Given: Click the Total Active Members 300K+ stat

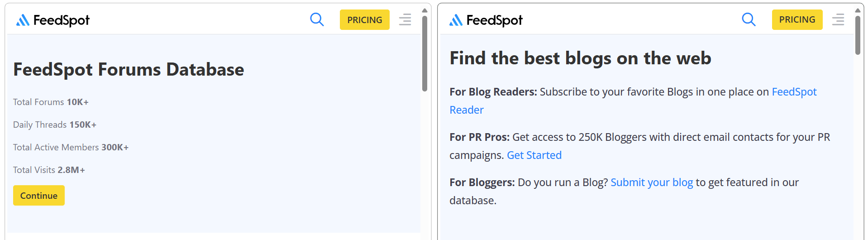Looking at the screenshot, I should click(71, 147).
